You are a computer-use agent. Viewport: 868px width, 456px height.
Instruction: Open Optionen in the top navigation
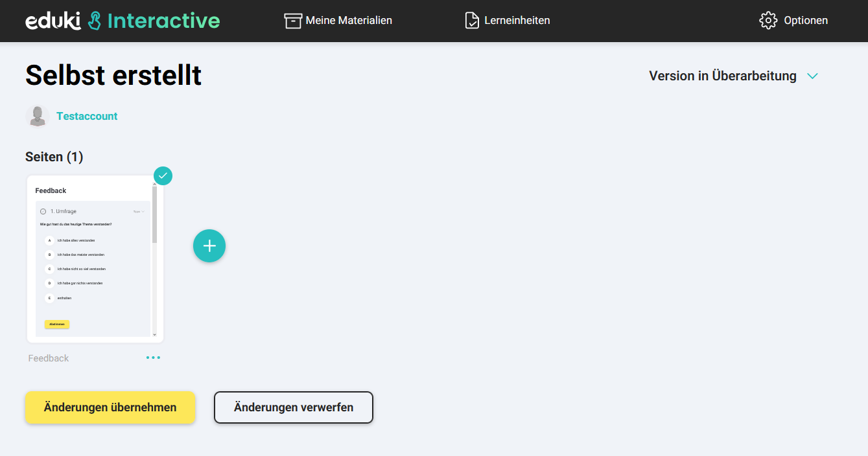pos(793,21)
